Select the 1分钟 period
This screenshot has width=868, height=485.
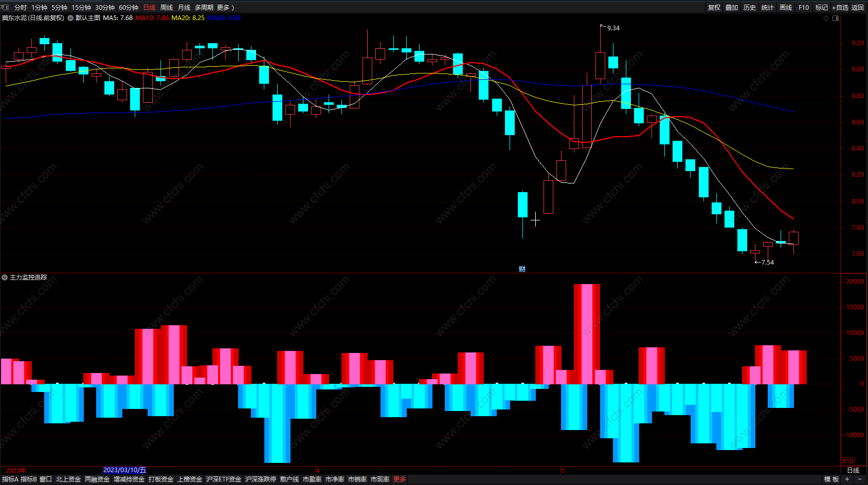tap(39, 8)
